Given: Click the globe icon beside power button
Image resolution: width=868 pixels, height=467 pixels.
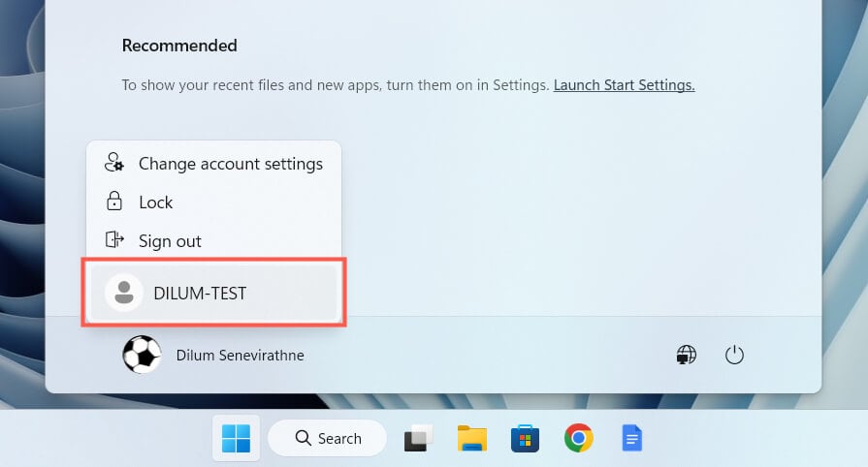Looking at the screenshot, I should coord(687,356).
